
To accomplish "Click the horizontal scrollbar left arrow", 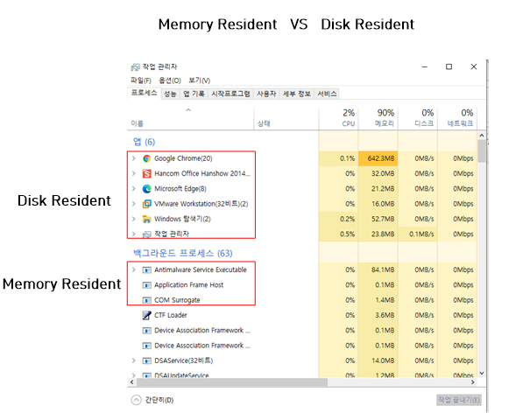I will [x=131, y=382].
